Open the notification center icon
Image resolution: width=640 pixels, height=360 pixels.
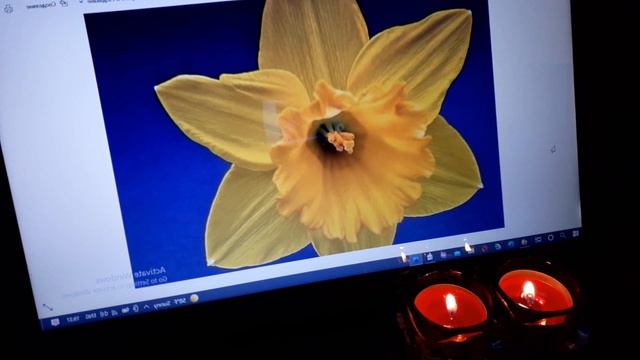pos(56,322)
